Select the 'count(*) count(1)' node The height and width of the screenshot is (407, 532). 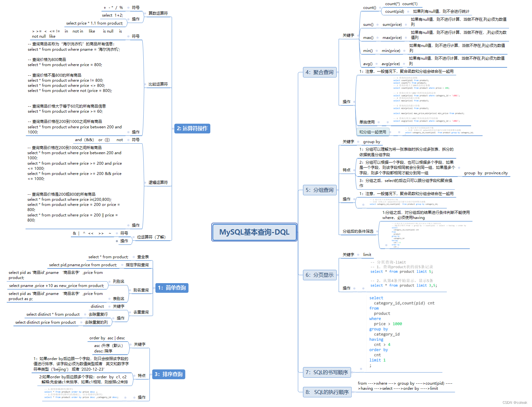click(x=401, y=4)
